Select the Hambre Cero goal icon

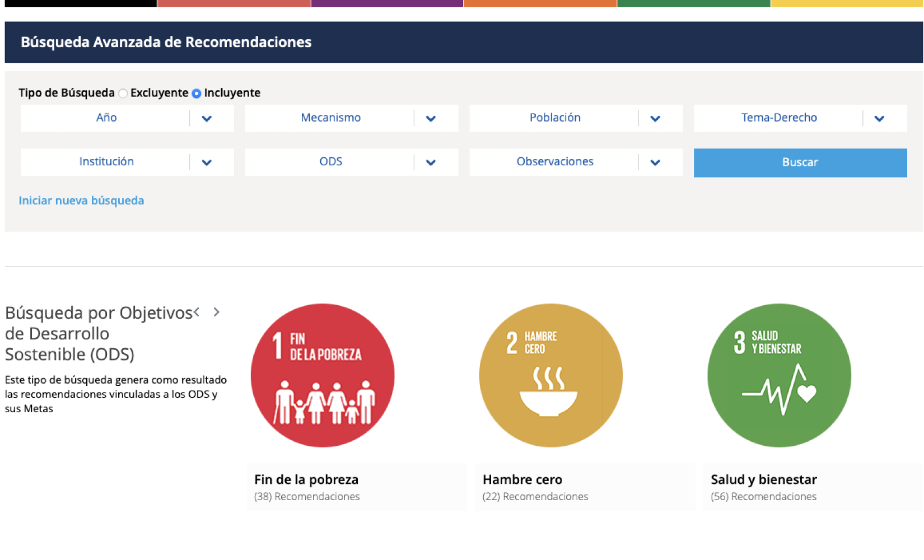tap(551, 375)
